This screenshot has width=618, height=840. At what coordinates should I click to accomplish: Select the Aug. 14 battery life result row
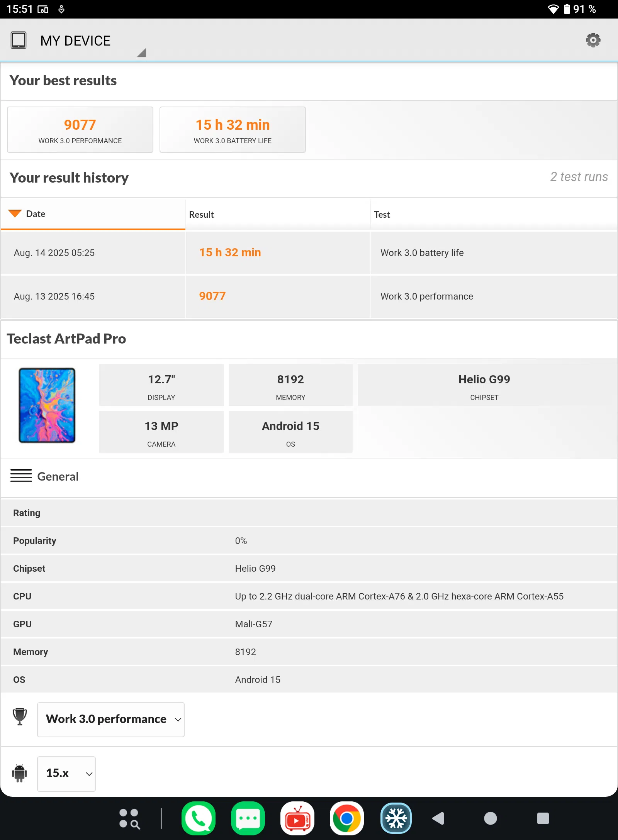point(309,253)
